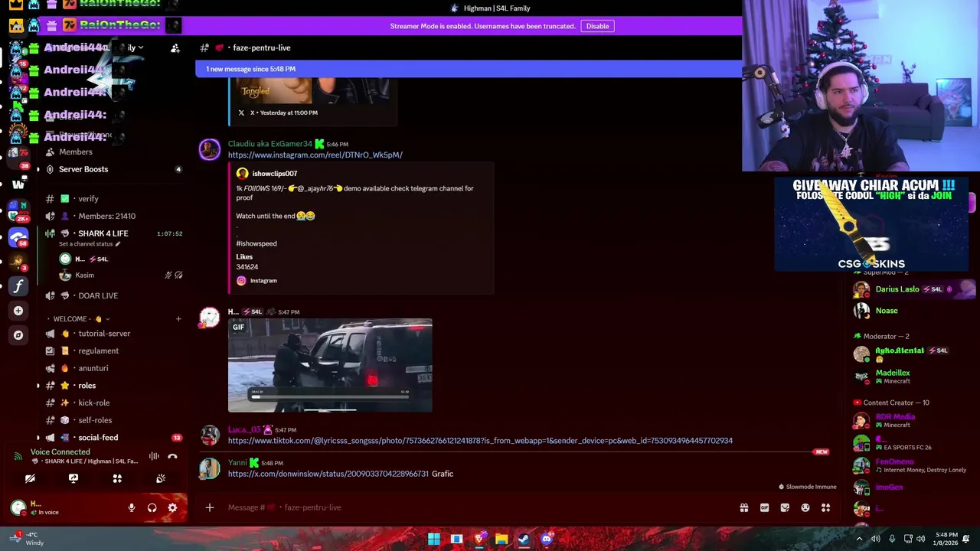Create channel in WELCOME category
This screenshot has width=980, height=551.
coord(178,319)
